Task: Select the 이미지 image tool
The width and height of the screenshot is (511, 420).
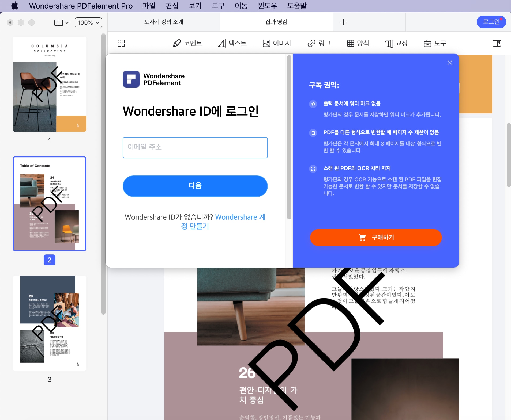Action: coord(277,43)
